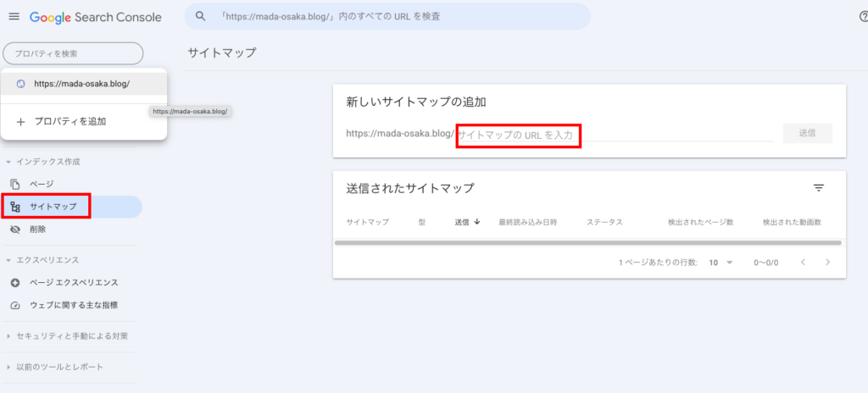
Task: Click the 送信されたサイトマップ heading
Action: click(409, 188)
